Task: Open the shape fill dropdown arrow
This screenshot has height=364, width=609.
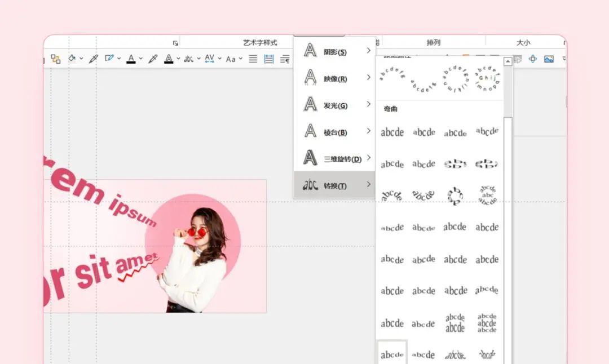Action: (x=81, y=59)
